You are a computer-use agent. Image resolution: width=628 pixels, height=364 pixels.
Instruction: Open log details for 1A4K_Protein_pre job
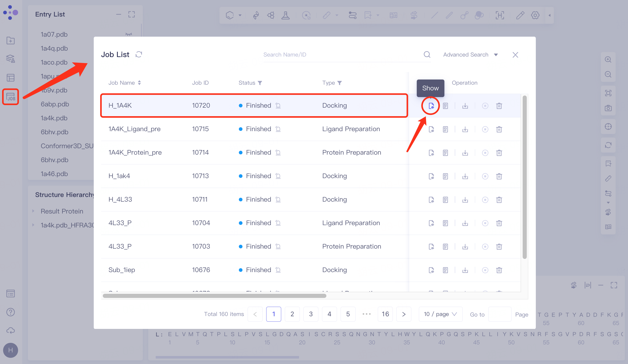coord(445,153)
